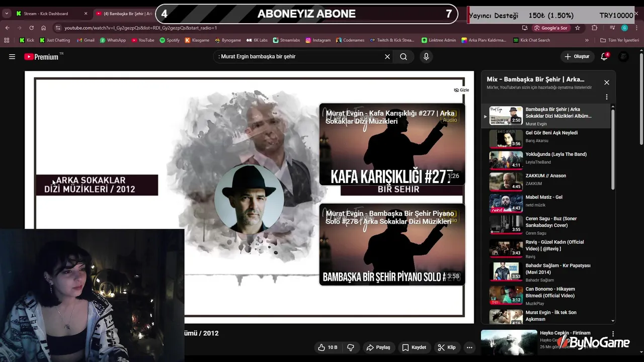Open YouTube notifications bell
644x362 pixels.
pos(604,57)
